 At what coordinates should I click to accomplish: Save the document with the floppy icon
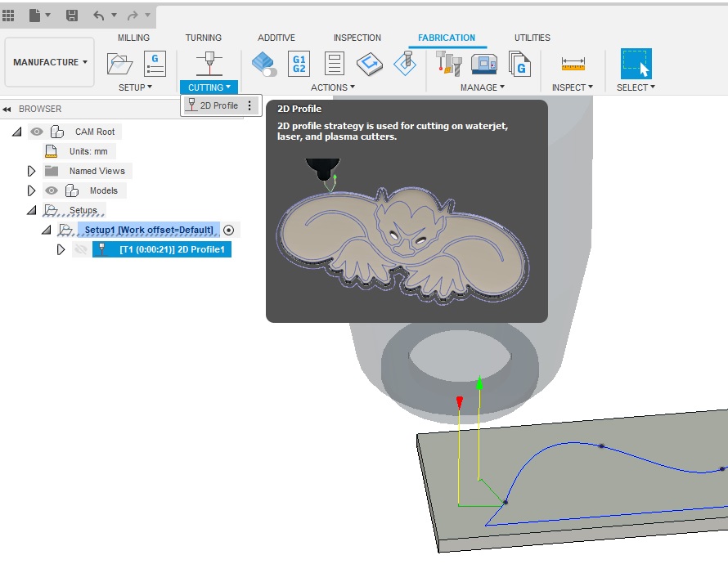[x=71, y=16]
